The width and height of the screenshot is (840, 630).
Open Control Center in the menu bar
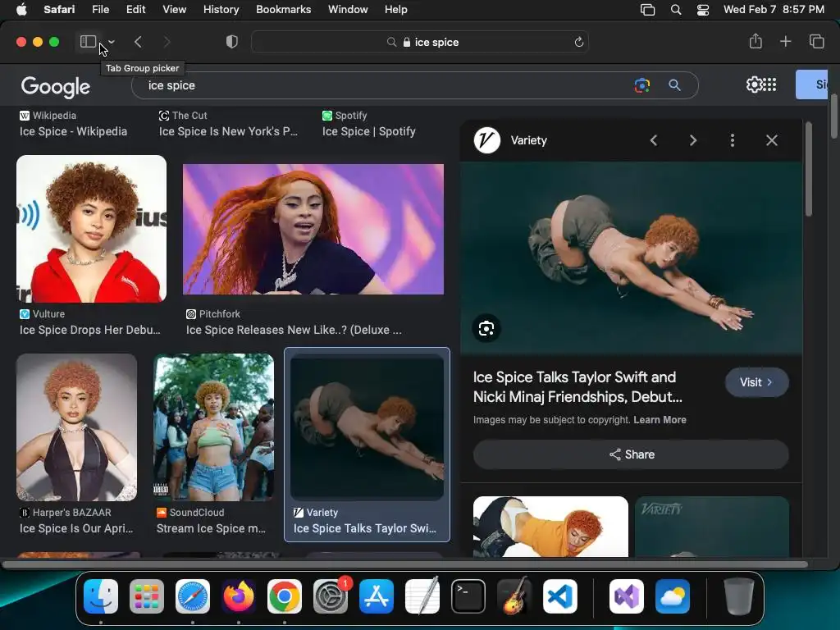(703, 10)
